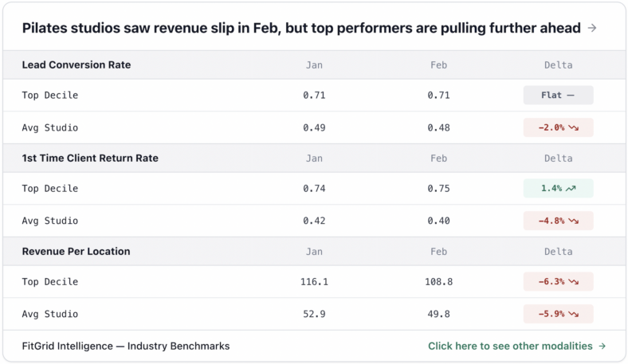Click the -2.0% delta badge
The width and height of the screenshot is (628, 364).
558,127
